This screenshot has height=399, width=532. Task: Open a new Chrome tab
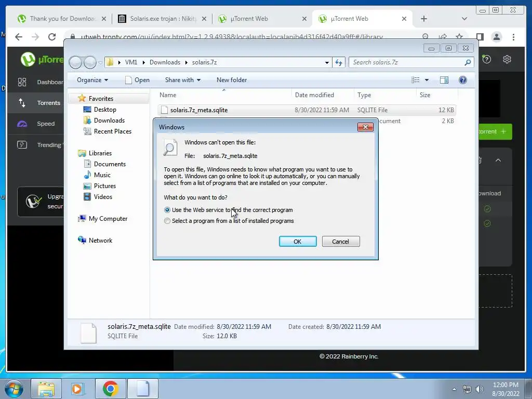click(x=424, y=19)
